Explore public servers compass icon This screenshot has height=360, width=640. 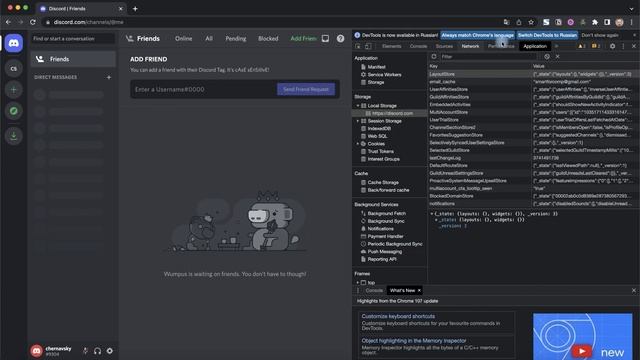tap(14, 111)
